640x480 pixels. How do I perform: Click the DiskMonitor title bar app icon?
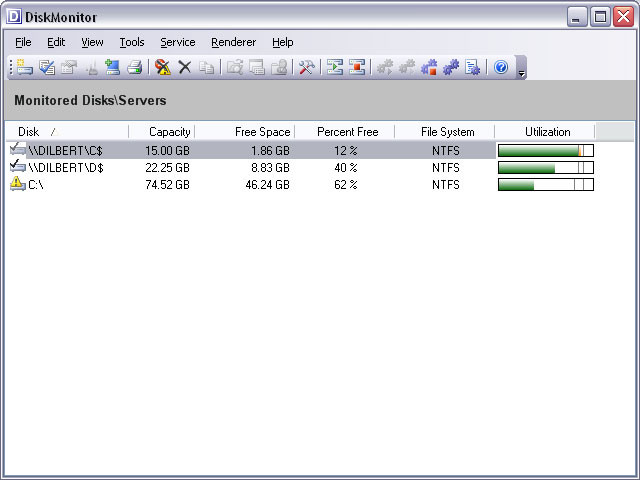[14, 17]
